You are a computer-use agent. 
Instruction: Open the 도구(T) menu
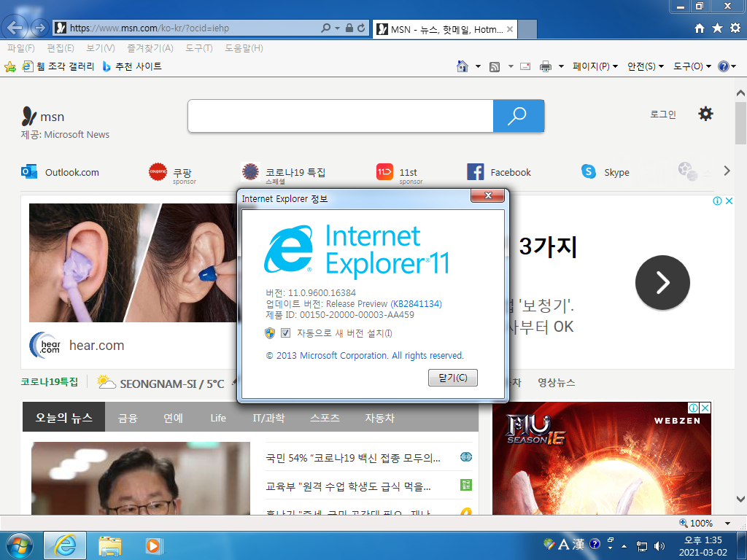(x=199, y=48)
